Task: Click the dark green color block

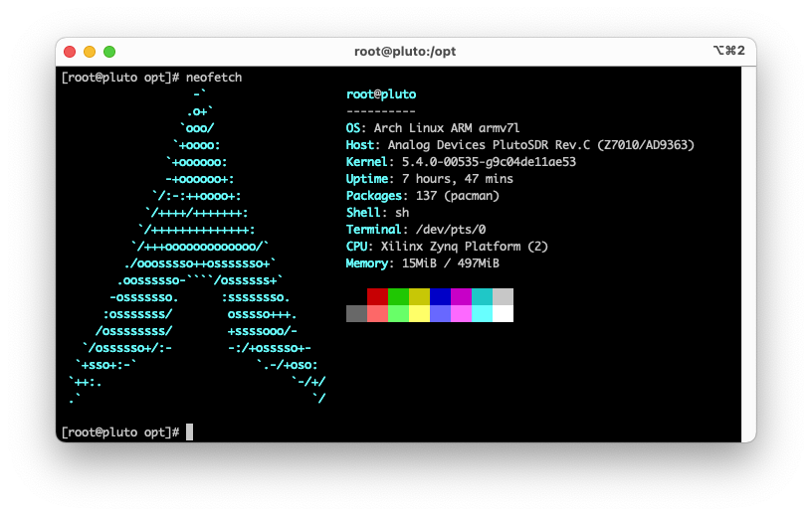Action: click(398, 296)
